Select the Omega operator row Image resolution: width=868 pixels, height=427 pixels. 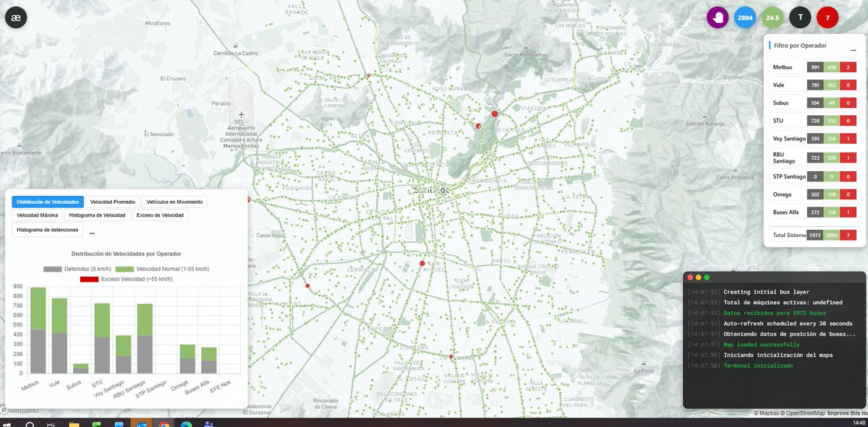814,194
